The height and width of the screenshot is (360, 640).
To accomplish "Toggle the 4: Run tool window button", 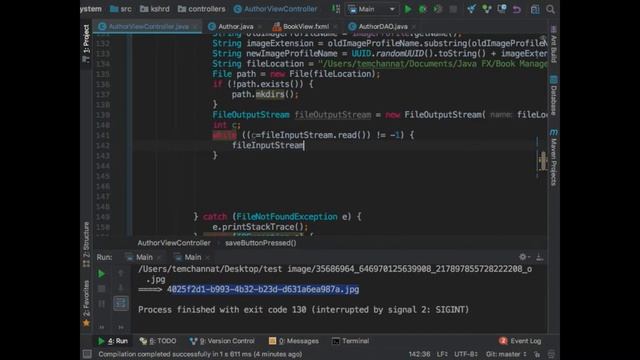I will [x=113, y=341].
